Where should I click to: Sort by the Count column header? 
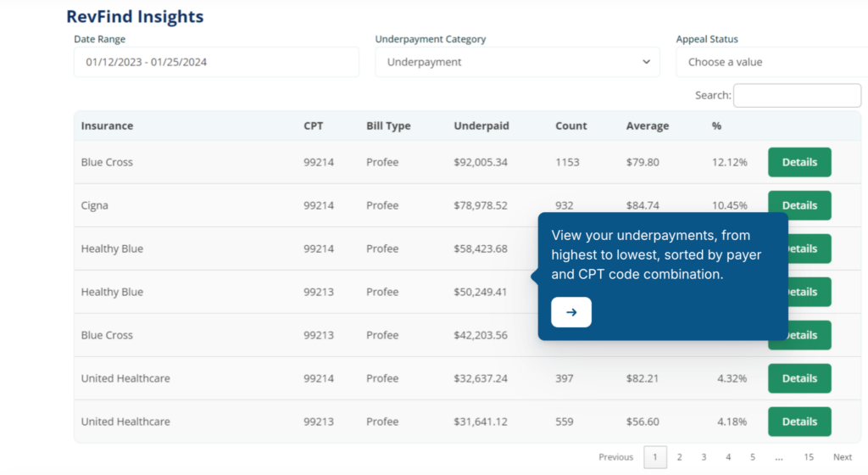click(570, 126)
